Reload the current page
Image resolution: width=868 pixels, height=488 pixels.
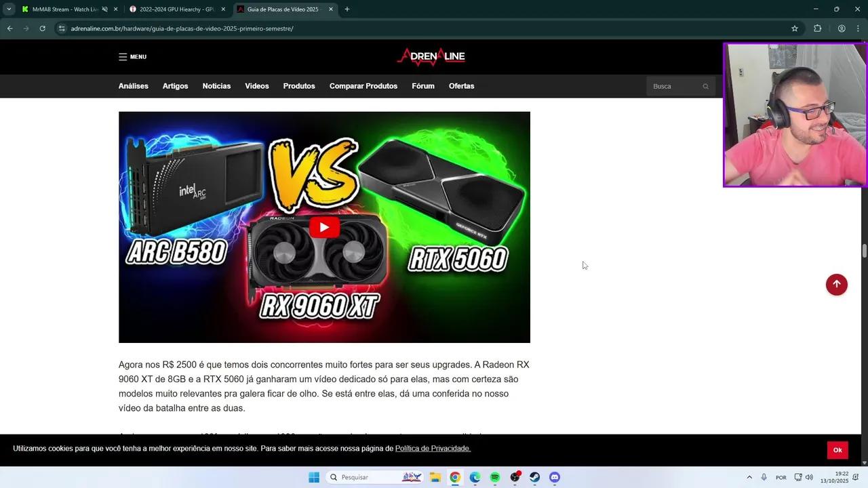tap(42, 28)
